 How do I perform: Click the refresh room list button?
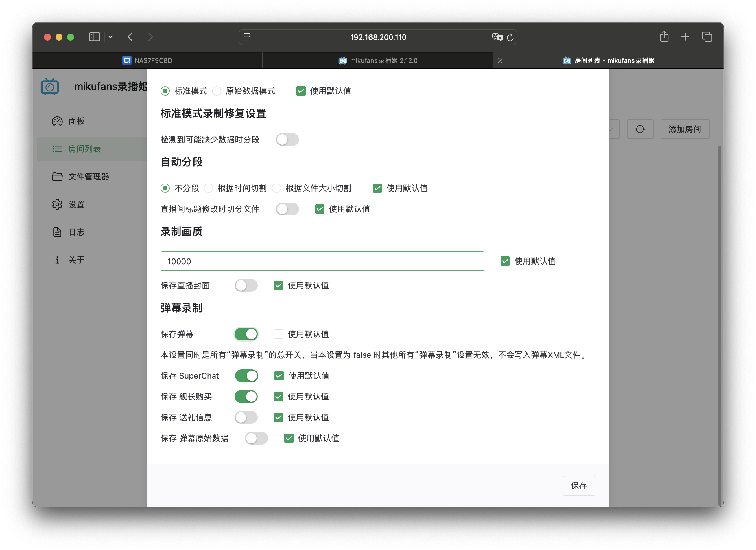pos(640,129)
